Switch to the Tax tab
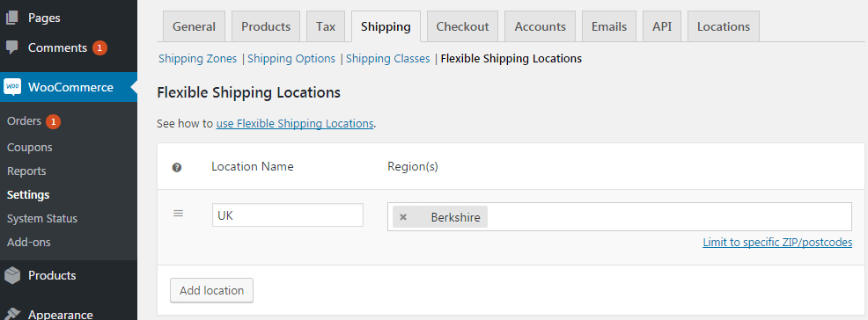Viewport: 868px width, 320px height. tap(326, 26)
